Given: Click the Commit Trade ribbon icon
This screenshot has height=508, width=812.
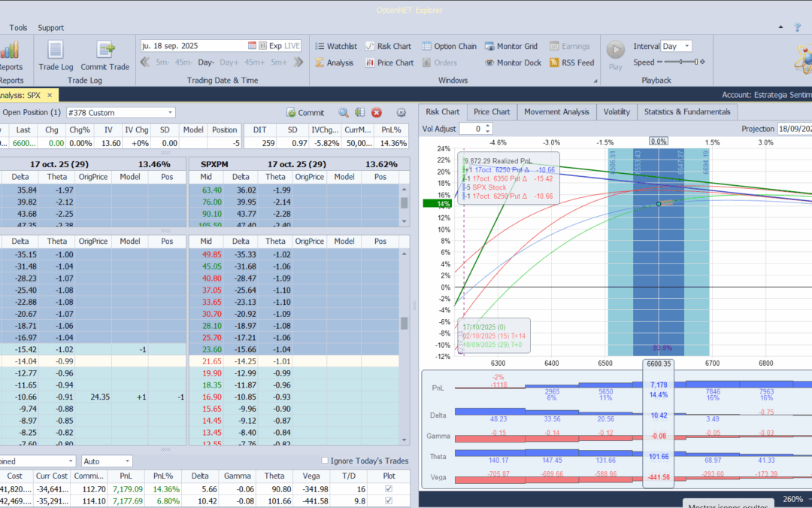Looking at the screenshot, I should tap(105, 50).
